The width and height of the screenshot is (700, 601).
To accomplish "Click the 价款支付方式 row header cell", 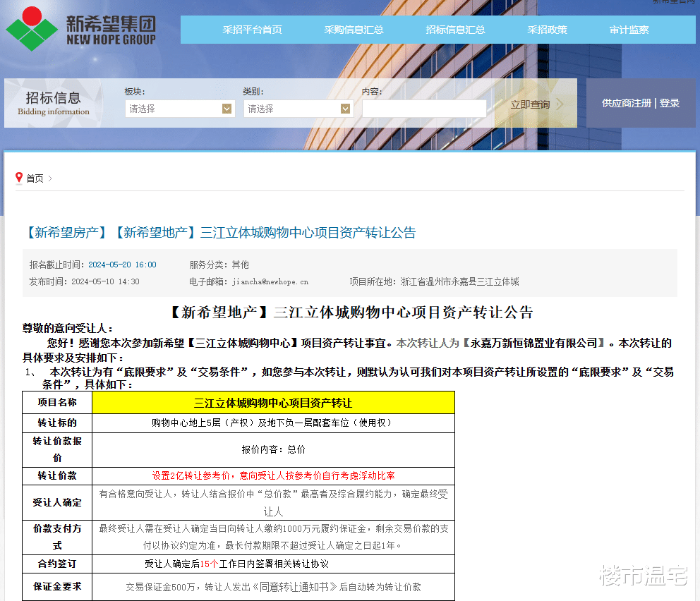I will coord(57,538).
